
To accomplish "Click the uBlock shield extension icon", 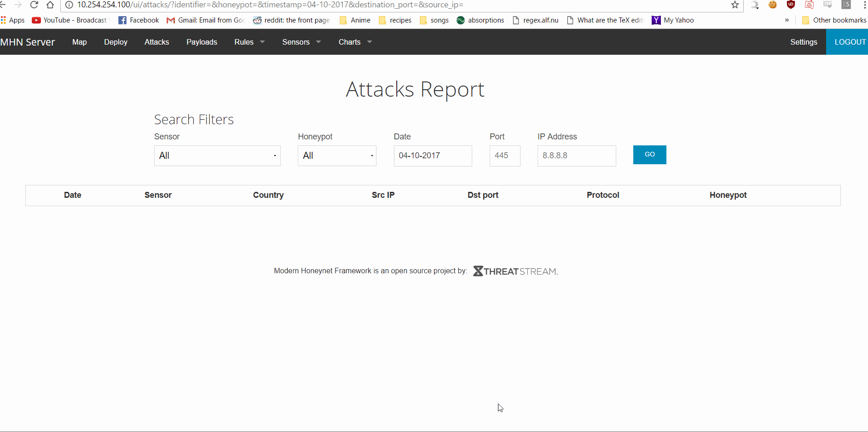I will pos(791,5).
